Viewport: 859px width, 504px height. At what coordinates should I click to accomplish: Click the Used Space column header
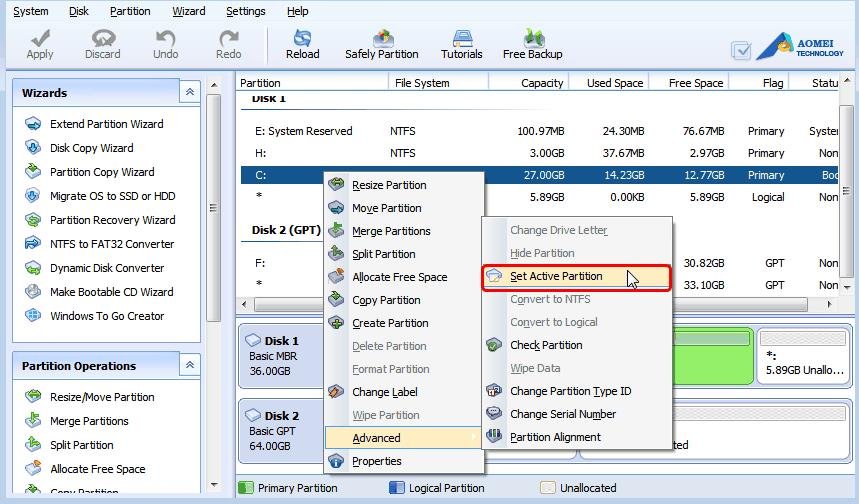click(609, 83)
